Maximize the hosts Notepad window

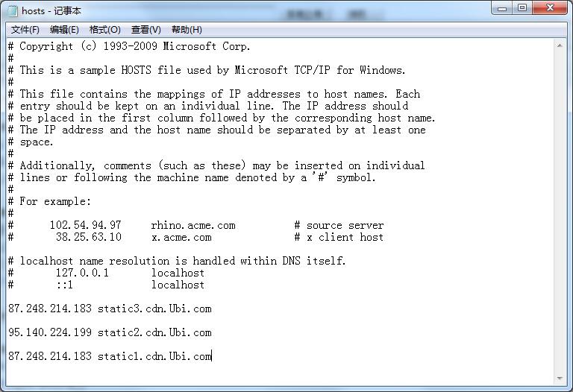pyautogui.click(x=522, y=8)
